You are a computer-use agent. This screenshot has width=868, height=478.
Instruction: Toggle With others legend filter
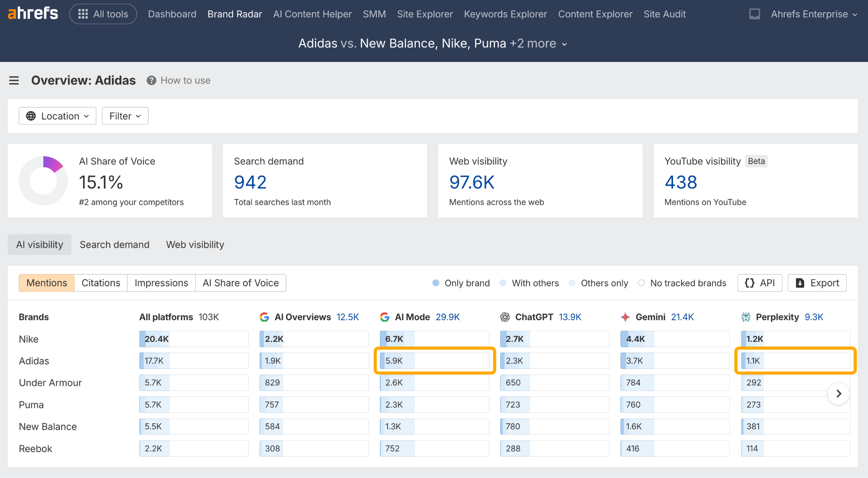pos(529,283)
